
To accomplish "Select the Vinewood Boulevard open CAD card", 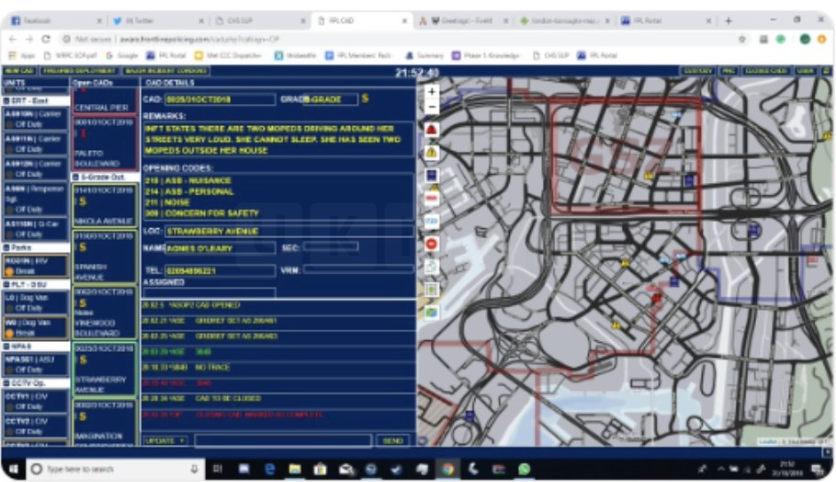I will click(104, 313).
